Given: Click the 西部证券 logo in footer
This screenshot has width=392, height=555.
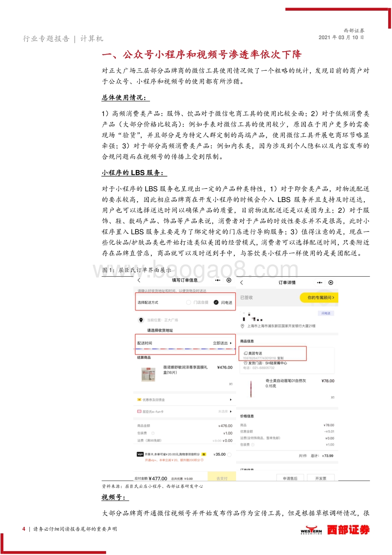Looking at the screenshot, I should pos(335,530).
